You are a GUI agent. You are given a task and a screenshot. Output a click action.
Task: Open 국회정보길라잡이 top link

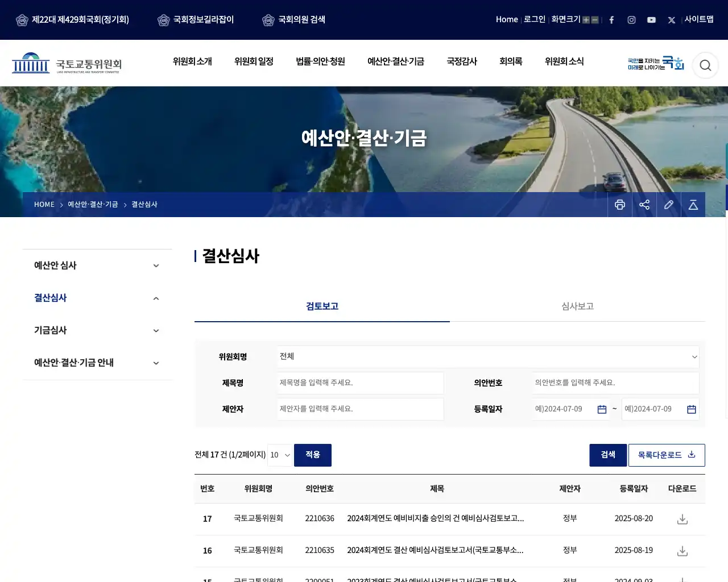coord(196,20)
